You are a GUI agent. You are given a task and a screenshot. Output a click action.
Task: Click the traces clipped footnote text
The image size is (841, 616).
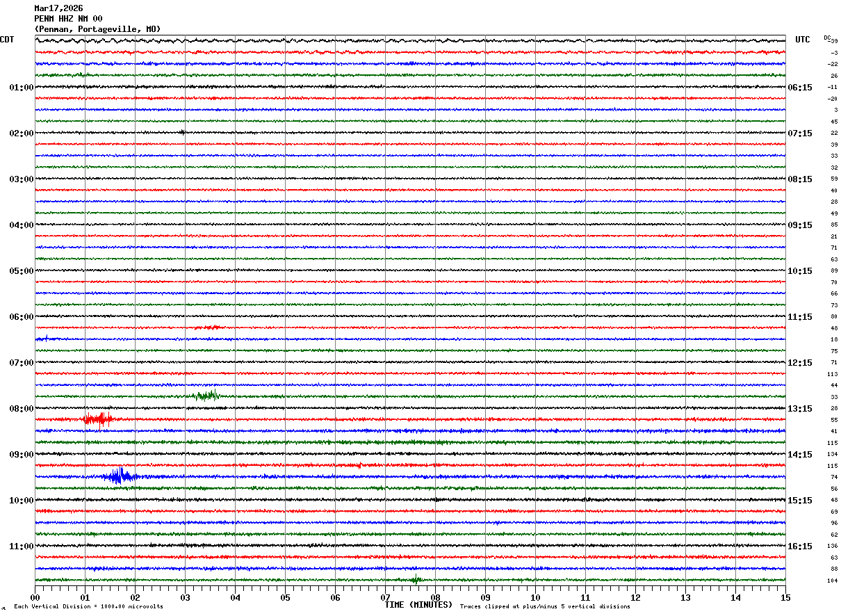[545, 607]
